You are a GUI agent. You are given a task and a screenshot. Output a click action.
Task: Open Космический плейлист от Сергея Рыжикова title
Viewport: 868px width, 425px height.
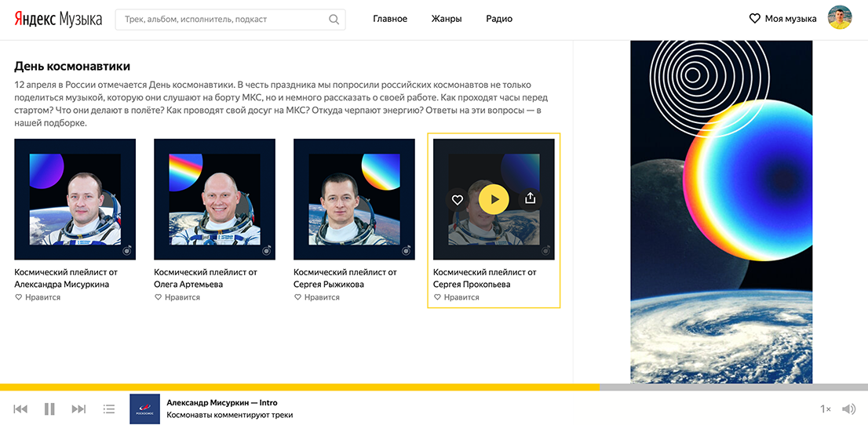tap(345, 278)
